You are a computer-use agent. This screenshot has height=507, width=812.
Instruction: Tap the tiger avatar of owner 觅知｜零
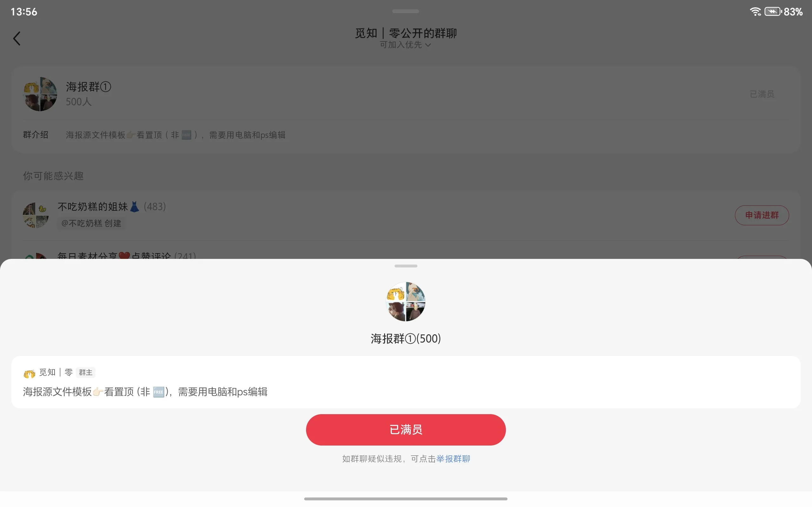[x=29, y=373]
